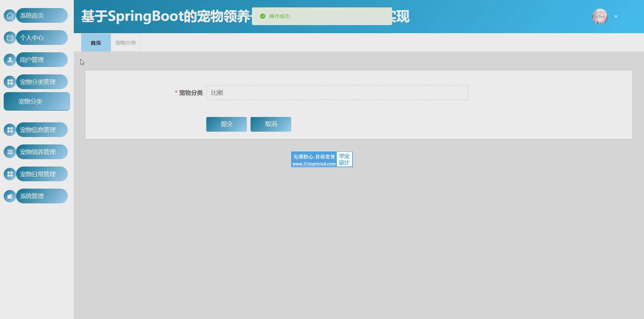Viewport: 644px width, 319px height.
Task: Click the green success checkmark icon
Action: 263,16
